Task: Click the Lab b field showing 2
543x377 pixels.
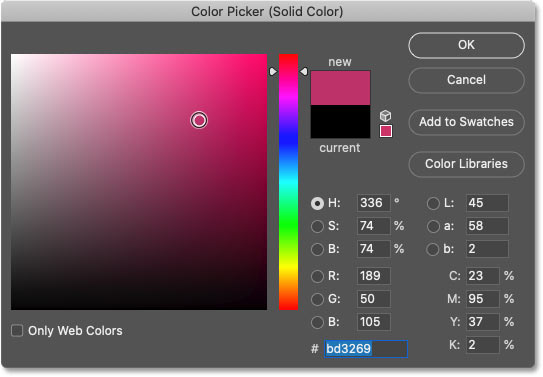Action: (x=487, y=249)
